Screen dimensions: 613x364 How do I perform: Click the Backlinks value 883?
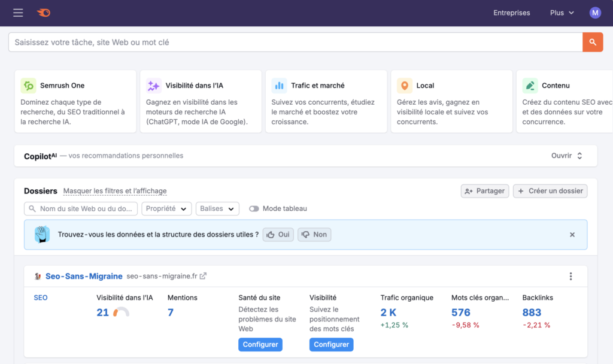pos(532,313)
